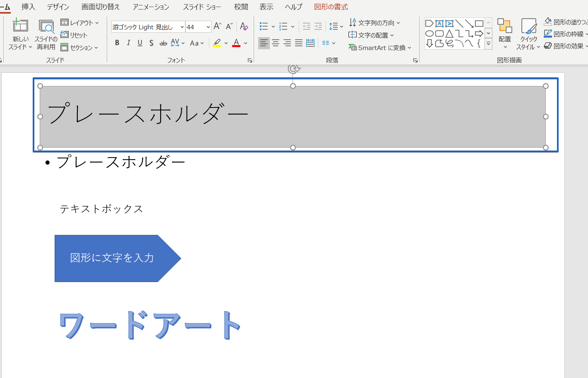Click the rotation handle above title placeholder
Image resolution: width=588 pixels, height=378 pixels.
pyautogui.click(x=293, y=69)
